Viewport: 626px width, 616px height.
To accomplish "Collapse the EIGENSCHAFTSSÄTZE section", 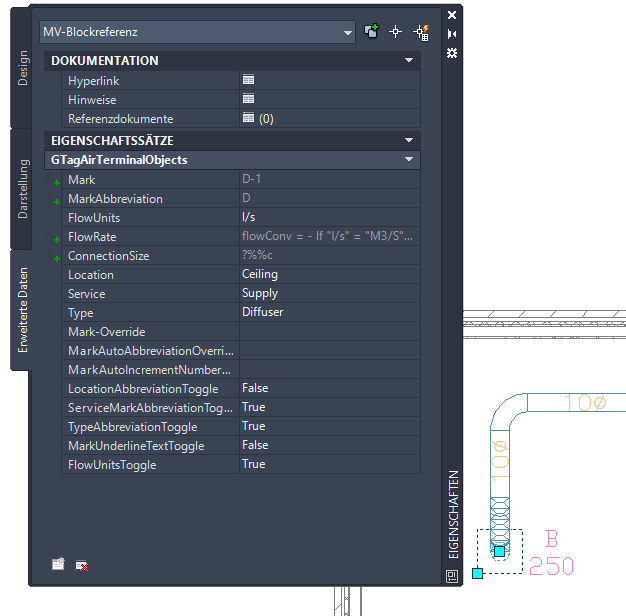I will pos(409,140).
